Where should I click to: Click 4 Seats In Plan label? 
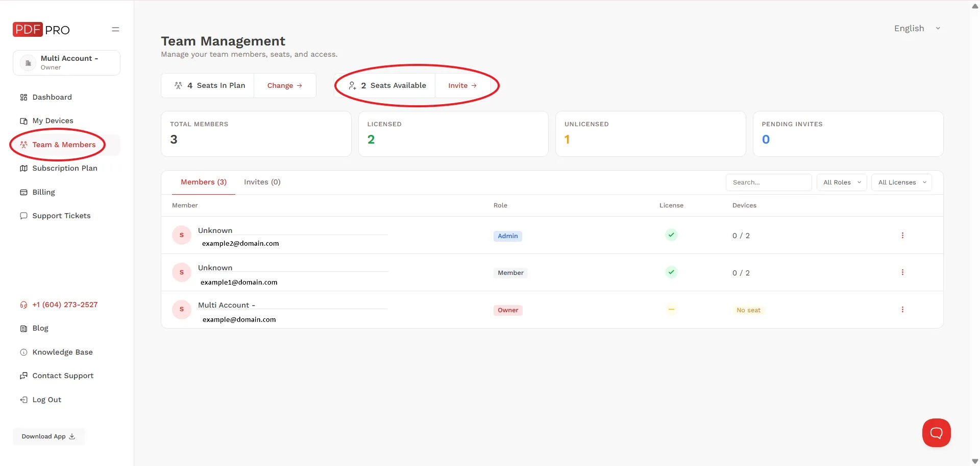pyautogui.click(x=209, y=85)
